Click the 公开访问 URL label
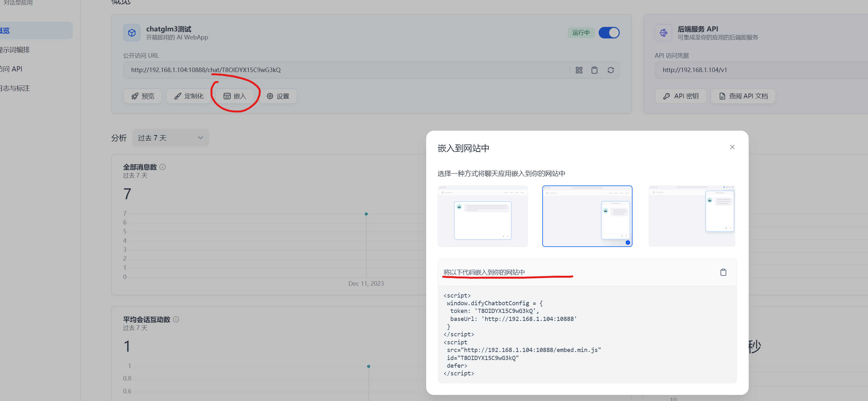 (x=141, y=56)
